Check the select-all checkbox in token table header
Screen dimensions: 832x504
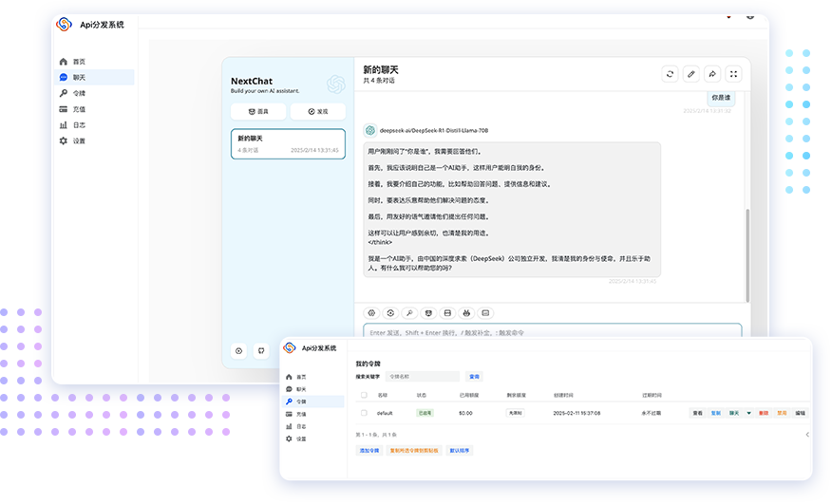click(x=363, y=394)
